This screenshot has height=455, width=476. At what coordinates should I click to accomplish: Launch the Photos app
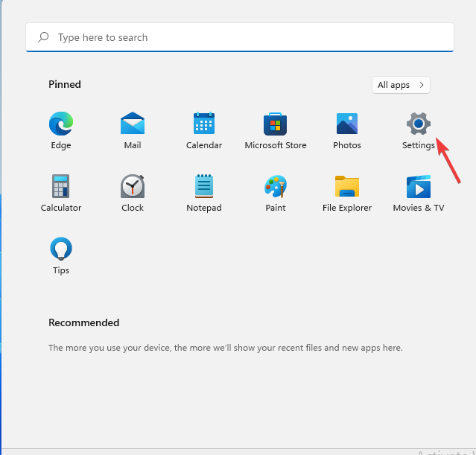(347, 124)
